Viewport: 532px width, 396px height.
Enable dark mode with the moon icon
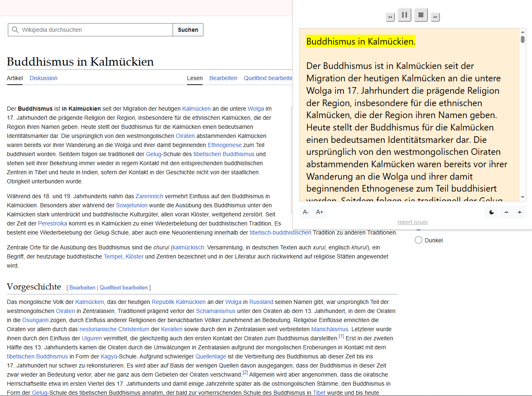(491, 212)
